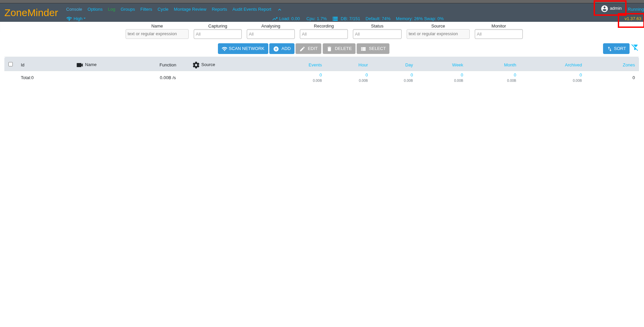Click the DELETE button
The image size is (644, 327).
(339, 49)
